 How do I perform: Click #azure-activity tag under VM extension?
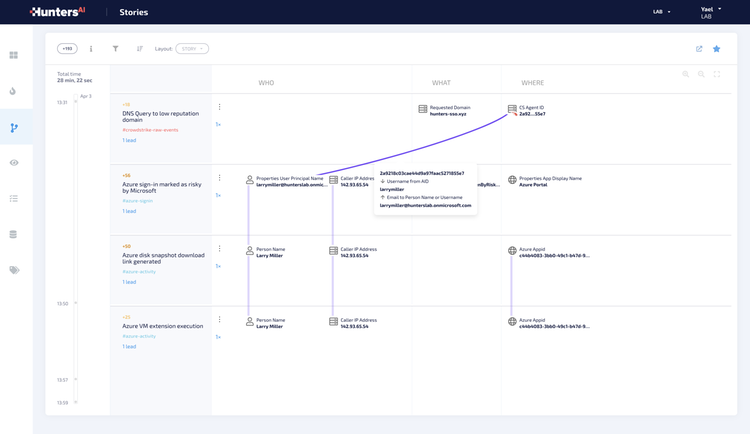point(139,336)
